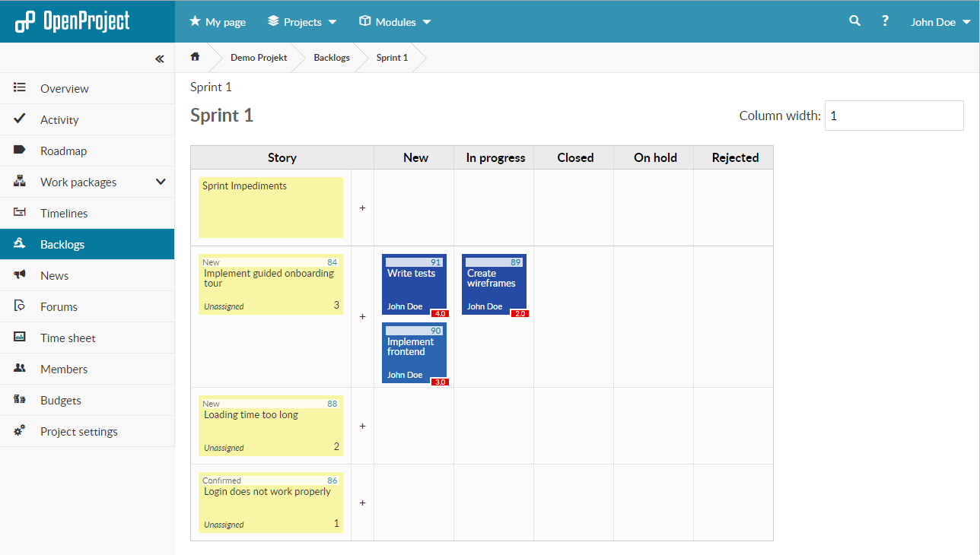The height and width of the screenshot is (555, 980).
Task: Click the Members people icon
Action: 20,369
